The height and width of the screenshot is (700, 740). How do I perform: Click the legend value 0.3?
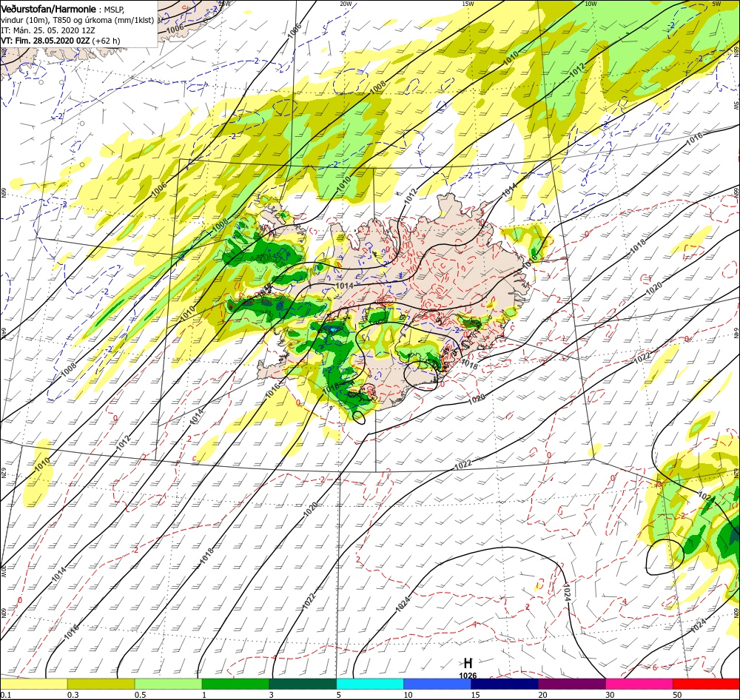(x=73, y=695)
